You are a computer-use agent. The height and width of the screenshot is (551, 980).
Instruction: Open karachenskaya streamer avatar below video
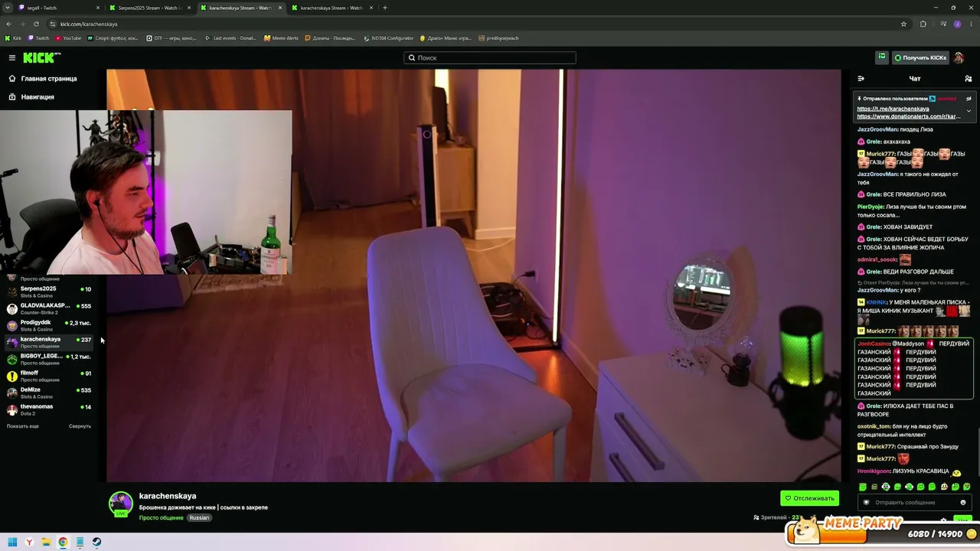click(x=121, y=504)
